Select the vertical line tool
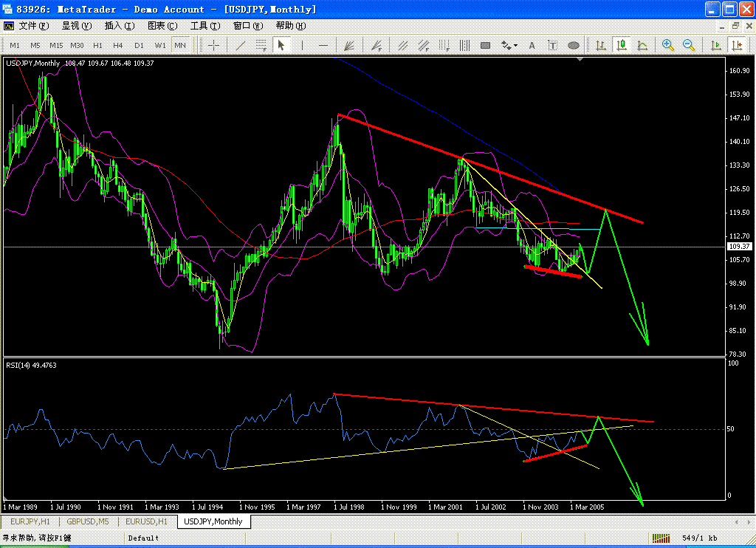Viewport: 756px width, 548px height. (302, 45)
